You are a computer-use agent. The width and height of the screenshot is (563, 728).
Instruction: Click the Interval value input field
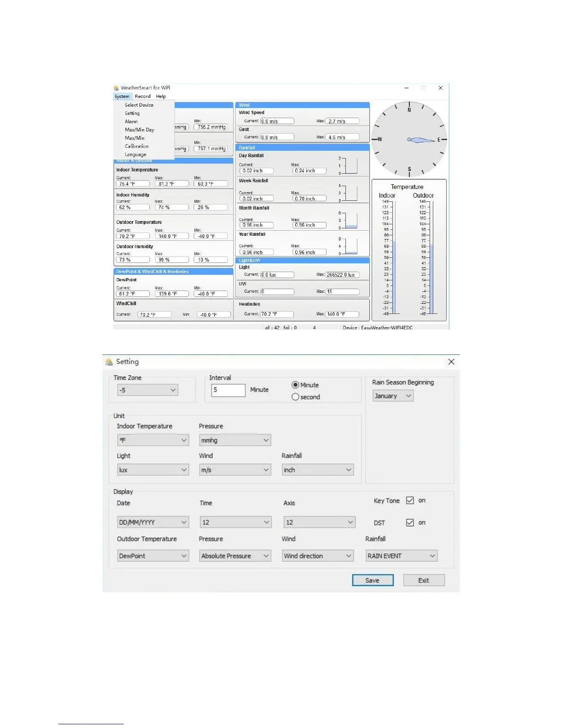pyautogui.click(x=228, y=390)
